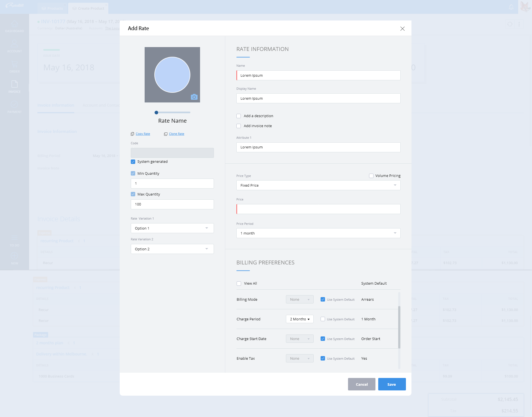Expand the Price Type dropdown
532x417 pixels.
pyautogui.click(x=318, y=185)
